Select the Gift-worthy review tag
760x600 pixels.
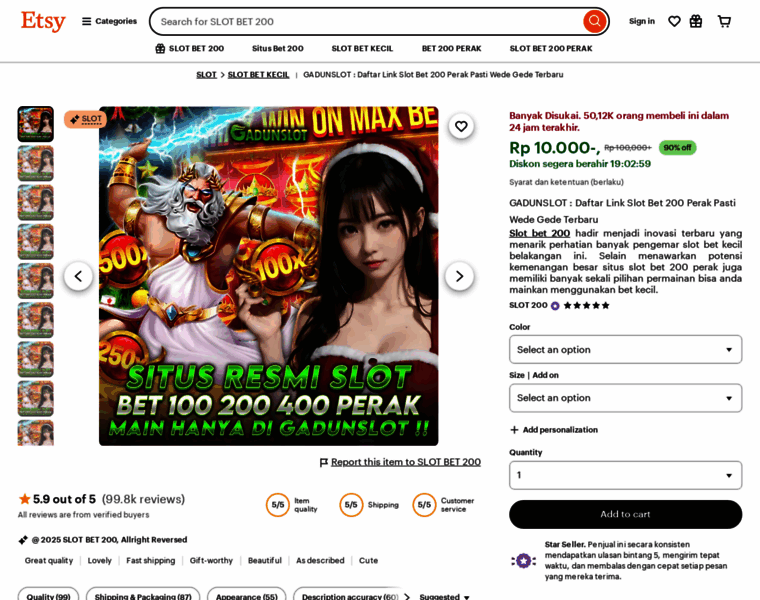(211, 560)
